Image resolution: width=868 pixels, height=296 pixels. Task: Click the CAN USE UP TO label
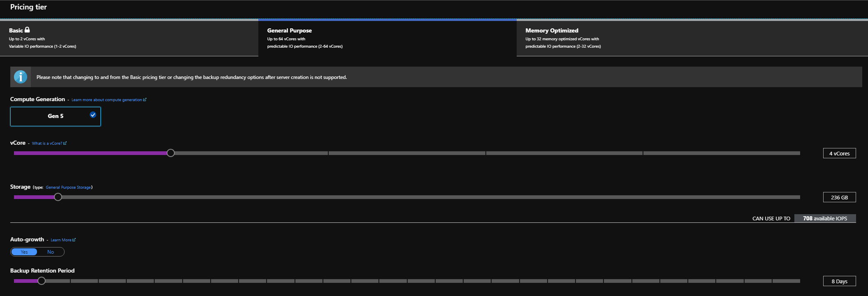(771, 219)
